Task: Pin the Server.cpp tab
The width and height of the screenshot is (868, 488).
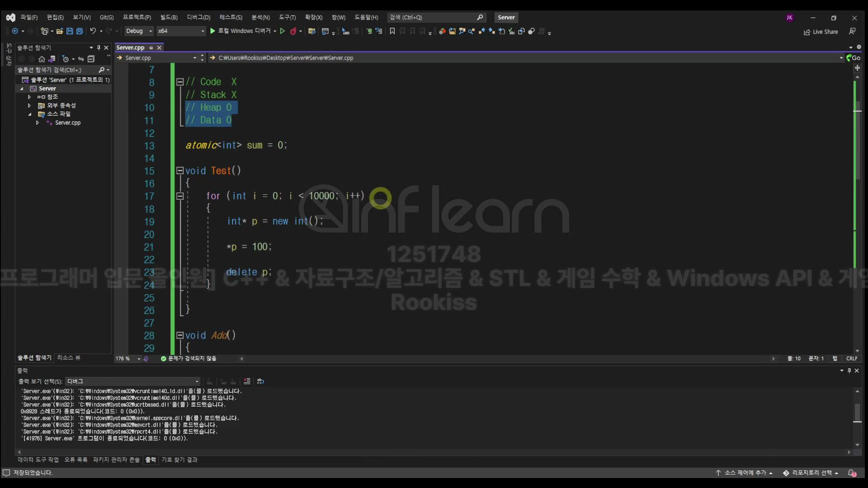Action: click(151, 48)
